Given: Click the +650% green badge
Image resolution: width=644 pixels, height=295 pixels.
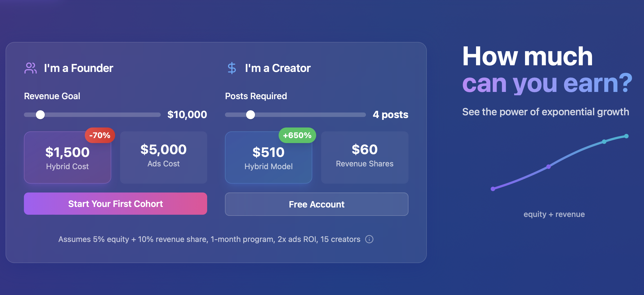Looking at the screenshot, I should 297,135.
